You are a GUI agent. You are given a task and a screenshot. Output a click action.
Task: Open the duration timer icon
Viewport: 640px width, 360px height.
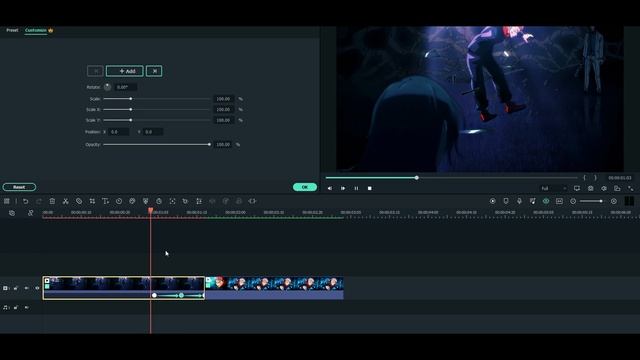tap(159, 201)
